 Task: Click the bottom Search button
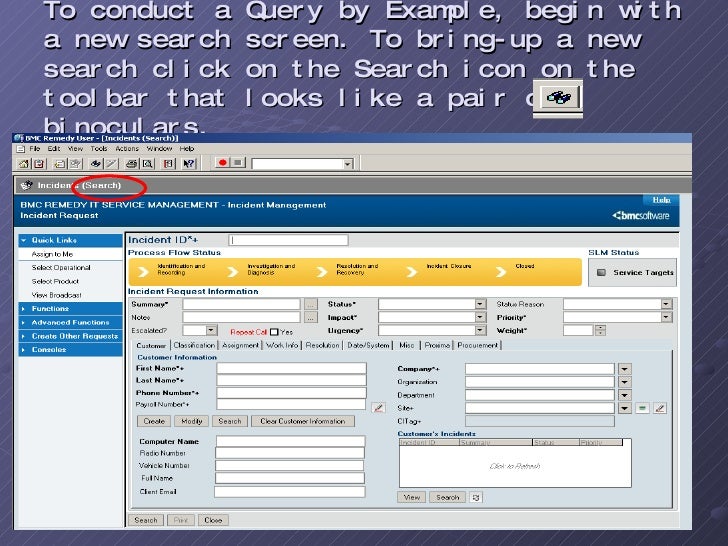coord(146,520)
